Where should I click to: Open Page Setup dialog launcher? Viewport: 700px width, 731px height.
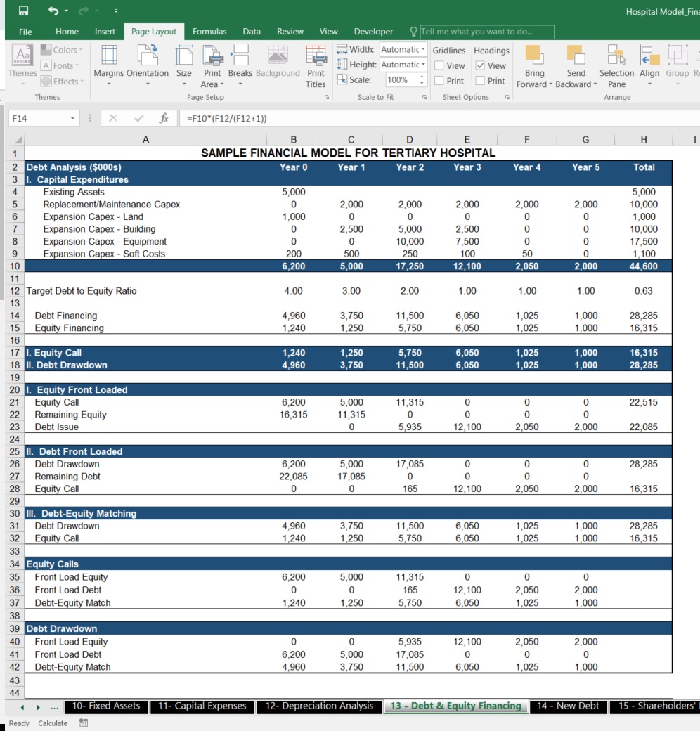327,98
